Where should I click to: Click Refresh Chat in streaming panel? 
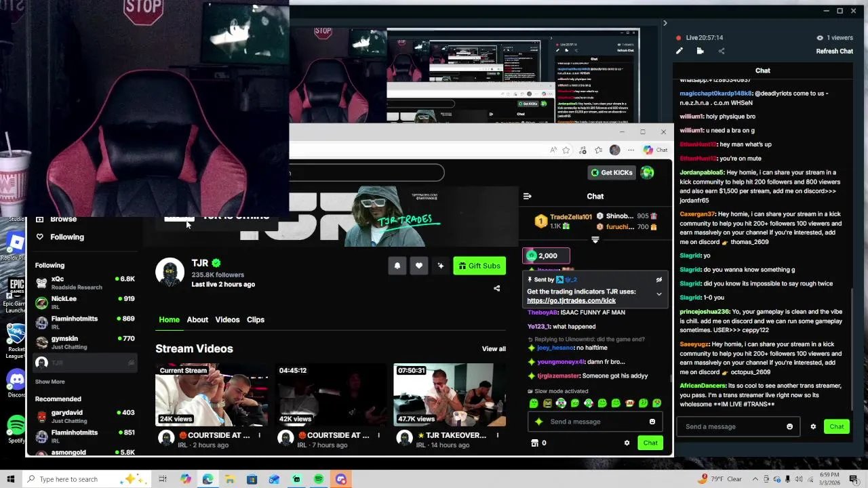point(834,51)
